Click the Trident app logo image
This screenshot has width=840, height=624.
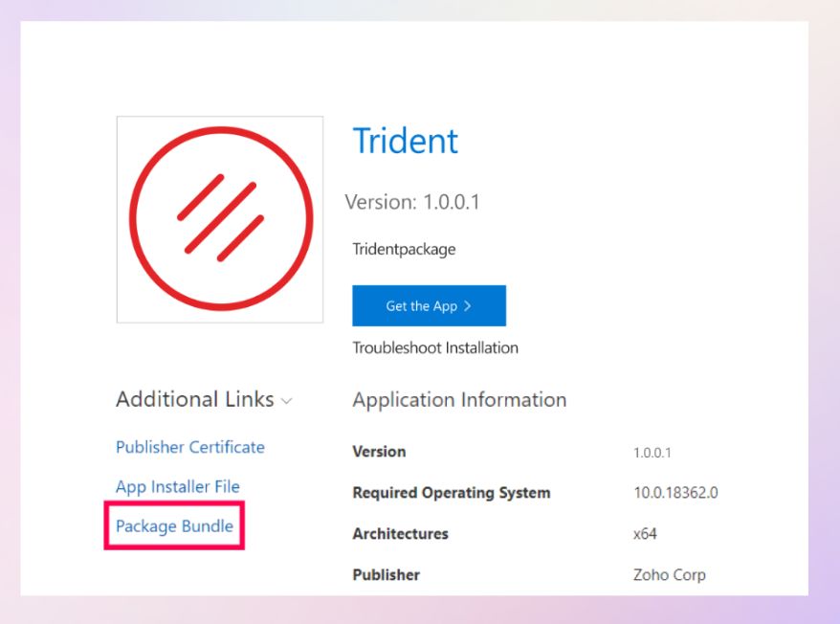220,219
